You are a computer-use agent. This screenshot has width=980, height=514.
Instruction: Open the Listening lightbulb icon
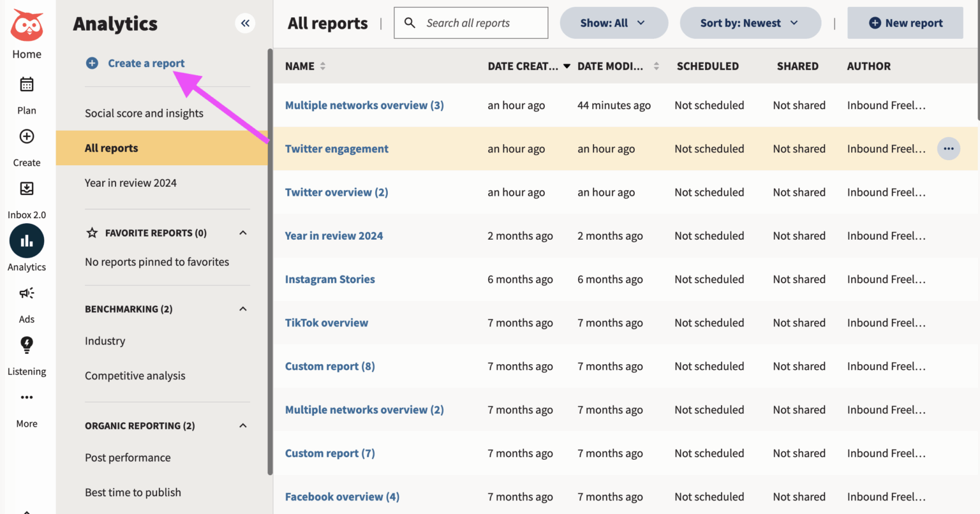click(x=27, y=345)
